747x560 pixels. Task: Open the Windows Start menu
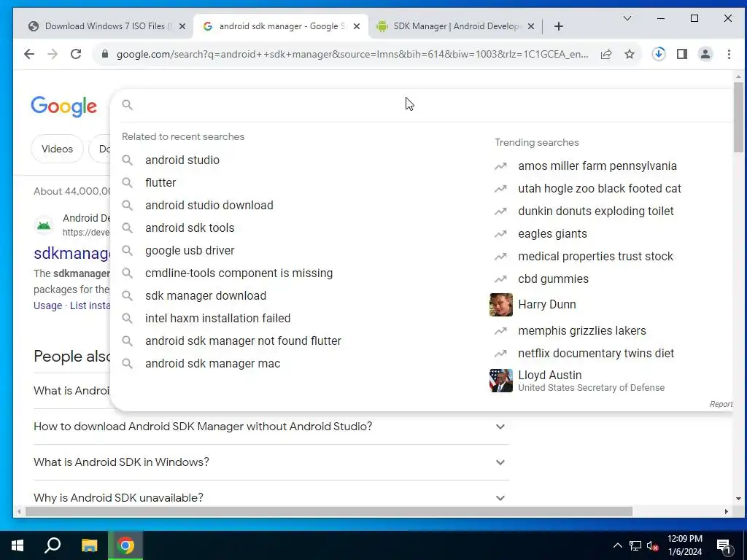(x=18, y=545)
